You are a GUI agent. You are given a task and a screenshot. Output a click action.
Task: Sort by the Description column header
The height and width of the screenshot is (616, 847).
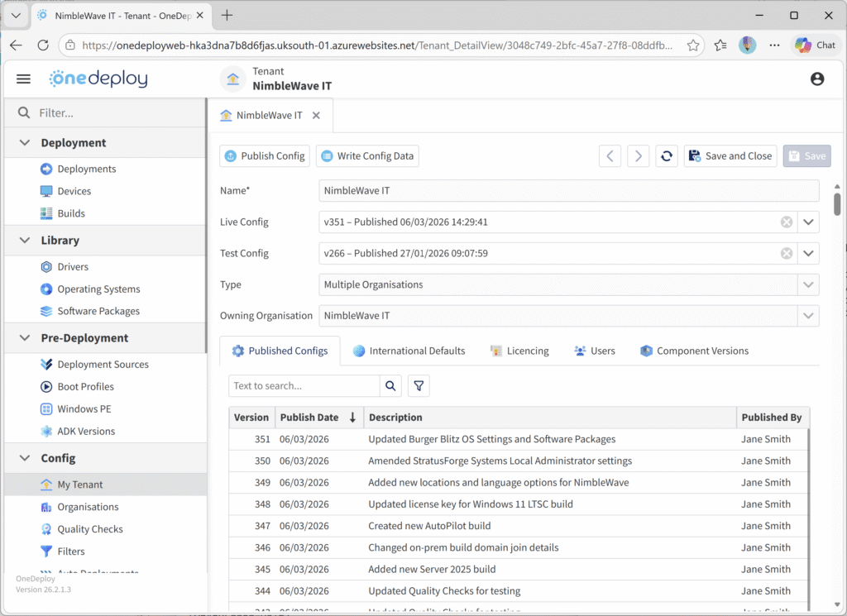550,418
